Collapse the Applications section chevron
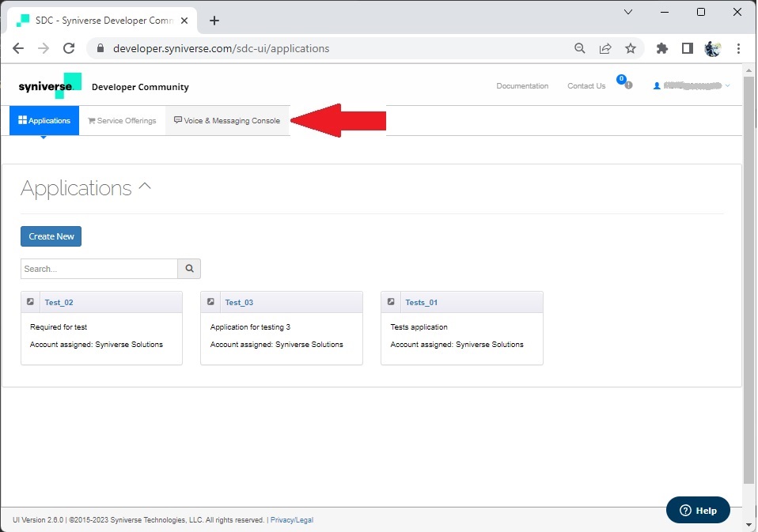758x532 pixels. point(145,187)
